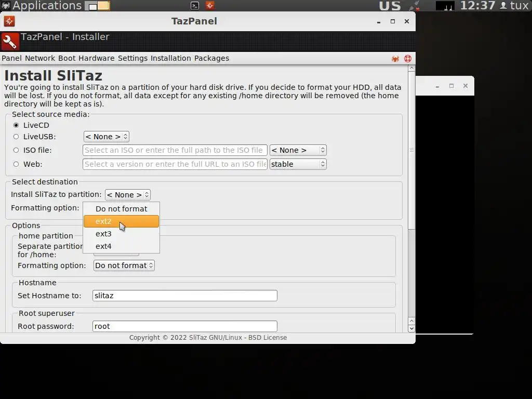Switch to TazPanel in taskbar

[210, 5]
